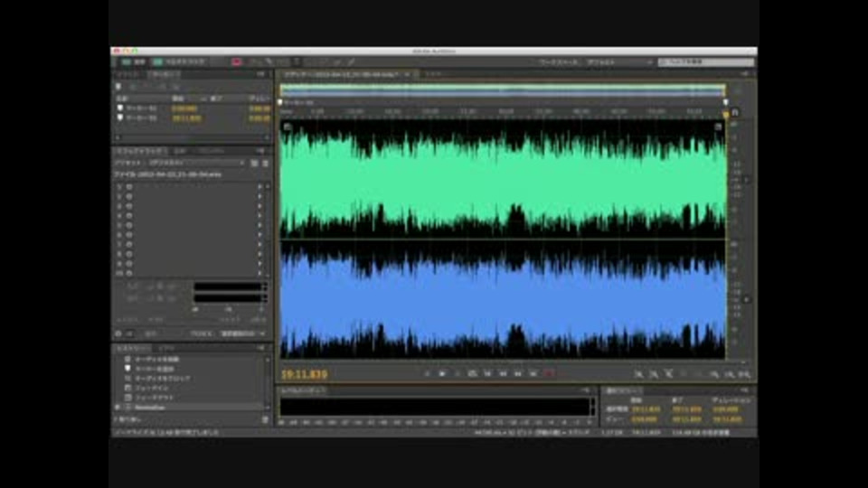Toggle the loop playback transport button
Image resolution: width=868 pixels, height=488 pixels.
(x=472, y=374)
